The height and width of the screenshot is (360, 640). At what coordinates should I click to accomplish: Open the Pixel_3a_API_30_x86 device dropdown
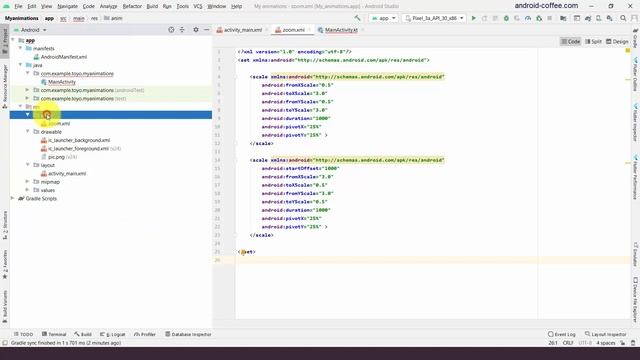[x=434, y=18]
